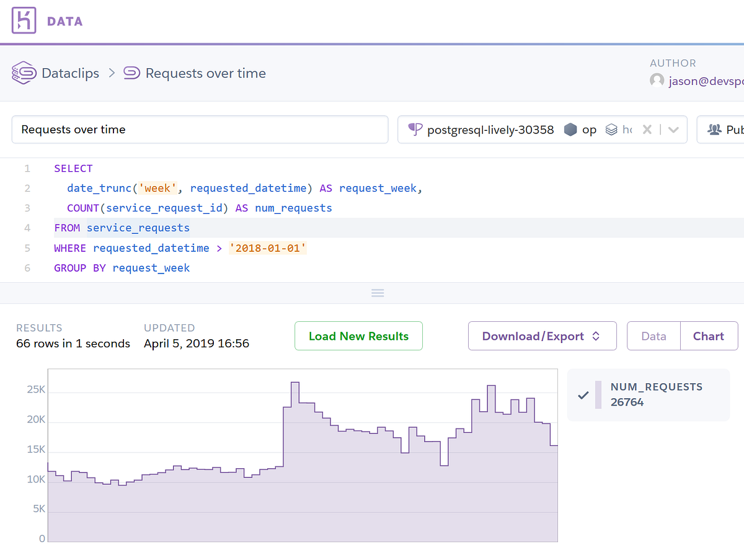Click the Heroku Data logo icon
The image size is (744, 560).
click(23, 20)
